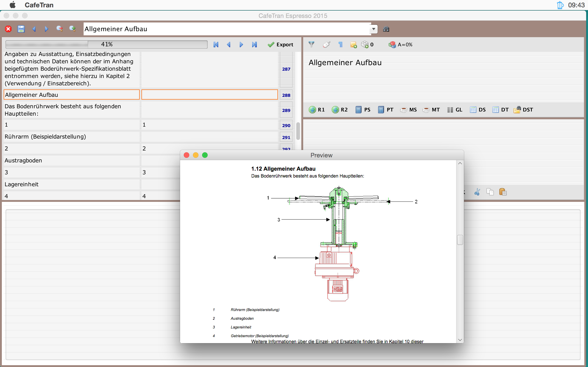
Task: Select the DST tab button
Action: (x=523, y=110)
